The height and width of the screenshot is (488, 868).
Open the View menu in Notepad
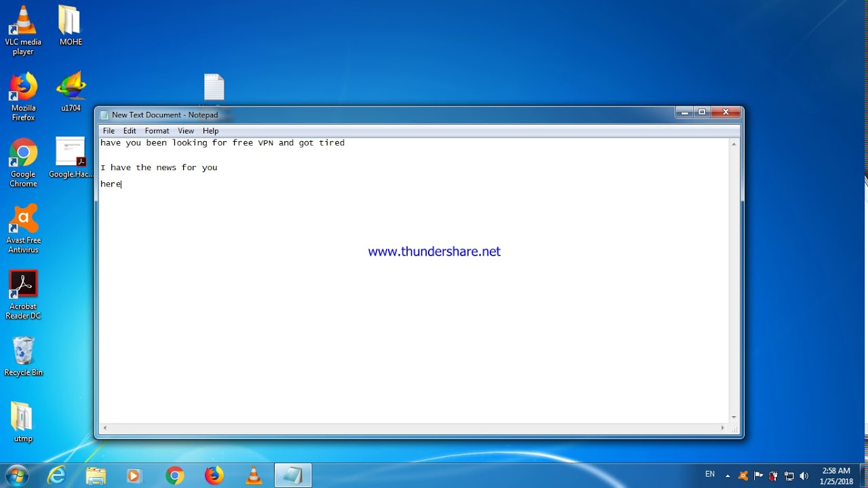tap(186, 131)
